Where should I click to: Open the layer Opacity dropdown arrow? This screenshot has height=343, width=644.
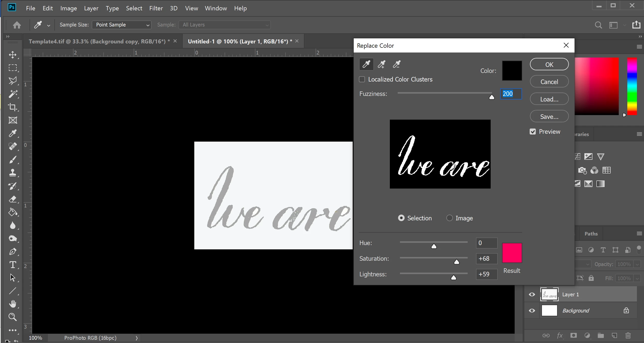637,264
